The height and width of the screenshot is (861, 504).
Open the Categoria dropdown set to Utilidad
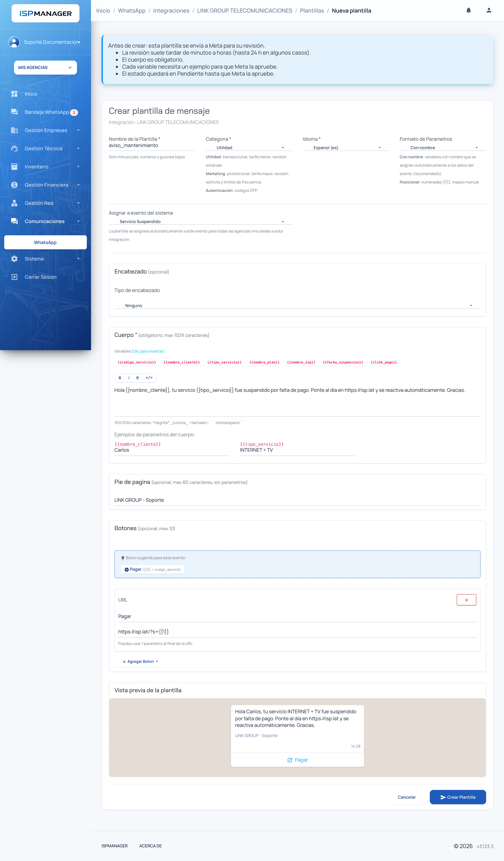[249, 148]
